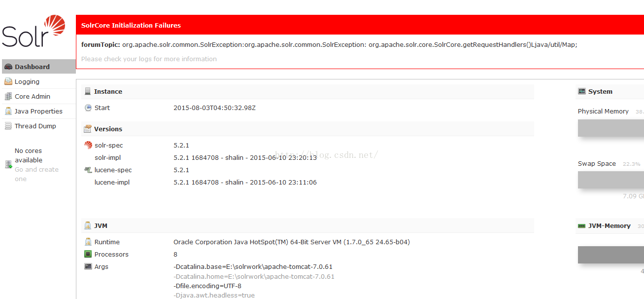Click the Runtime jar icon
644x299 pixels.
pos(88,242)
